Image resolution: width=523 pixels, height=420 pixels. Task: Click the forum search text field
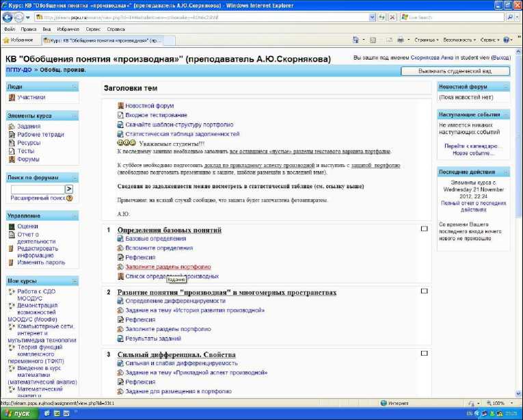(x=38, y=189)
